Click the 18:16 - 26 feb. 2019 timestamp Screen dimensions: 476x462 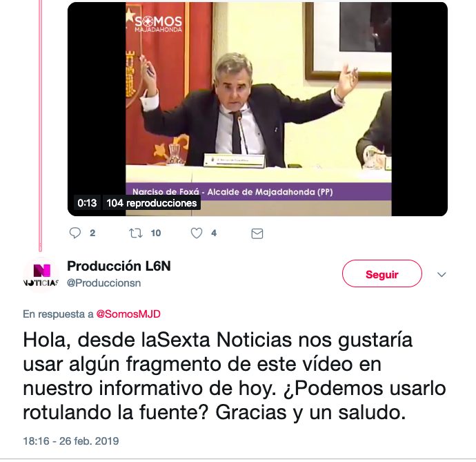point(71,441)
